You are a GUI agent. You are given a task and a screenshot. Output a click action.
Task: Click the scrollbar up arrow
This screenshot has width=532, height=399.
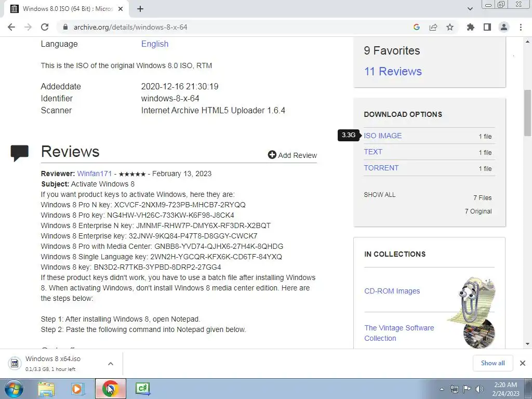coord(528,42)
